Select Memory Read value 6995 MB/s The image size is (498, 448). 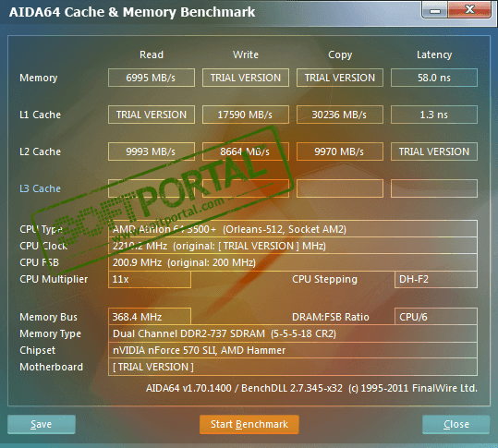pyautogui.click(x=152, y=78)
